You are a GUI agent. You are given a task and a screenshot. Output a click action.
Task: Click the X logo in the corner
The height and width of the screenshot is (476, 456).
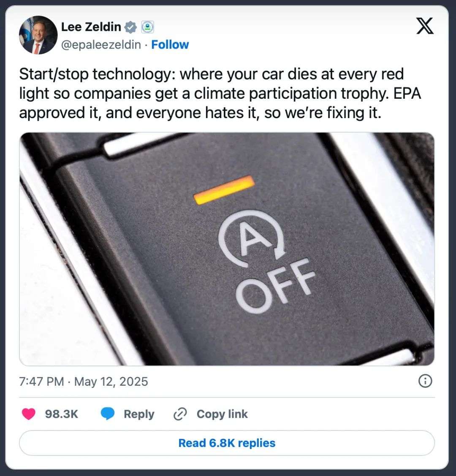pyautogui.click(x=424, y=27)
